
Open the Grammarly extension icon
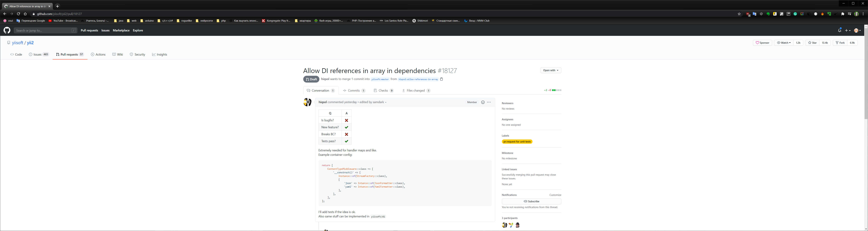click(795, 14)
